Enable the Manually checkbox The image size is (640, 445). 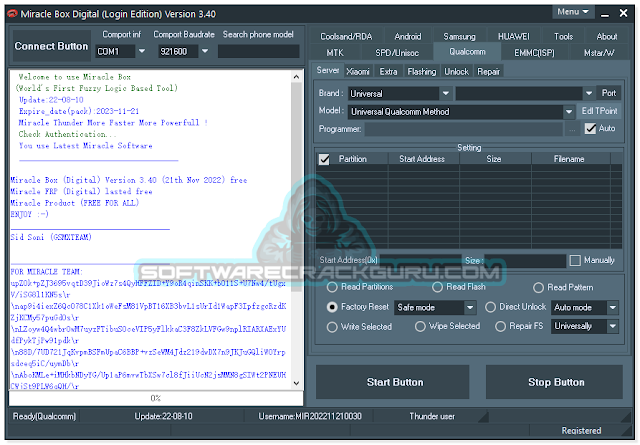click(575, 260)
